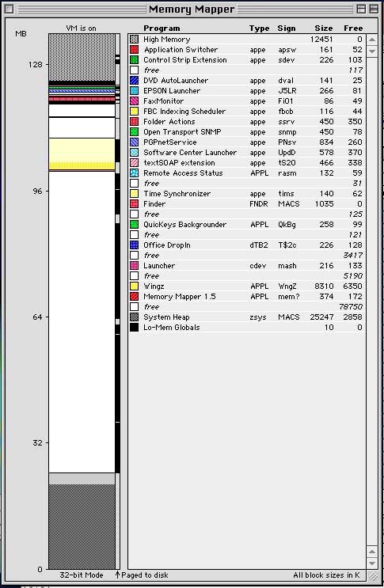384x588 pixels.
Task: Select the Finder swatch icon
Action: [x=134, y=203]
